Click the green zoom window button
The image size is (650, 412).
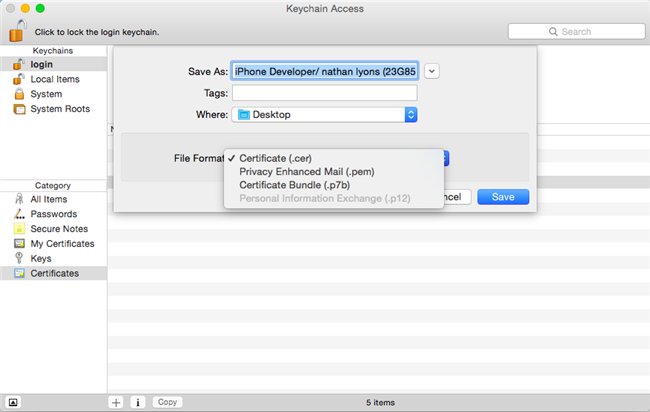(40, 8)
